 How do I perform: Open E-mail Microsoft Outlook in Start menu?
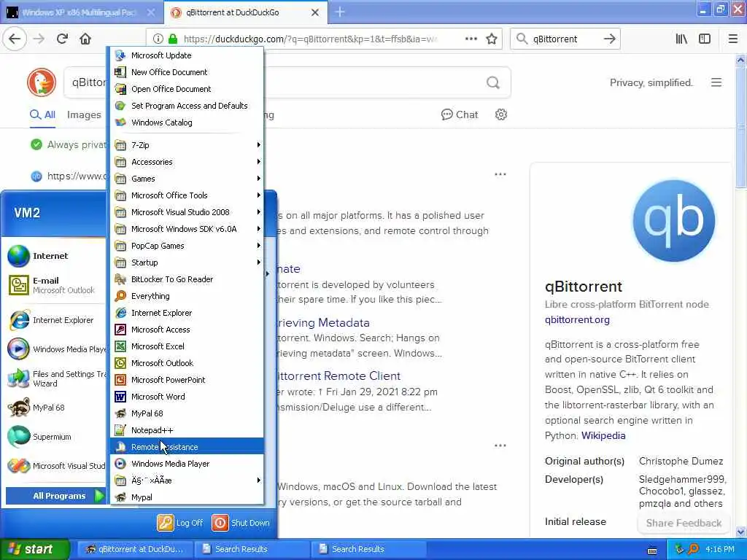(55, 285)
